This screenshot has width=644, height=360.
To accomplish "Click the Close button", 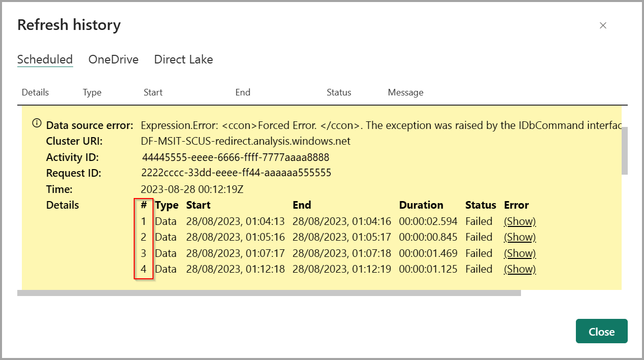I will 601,331.
